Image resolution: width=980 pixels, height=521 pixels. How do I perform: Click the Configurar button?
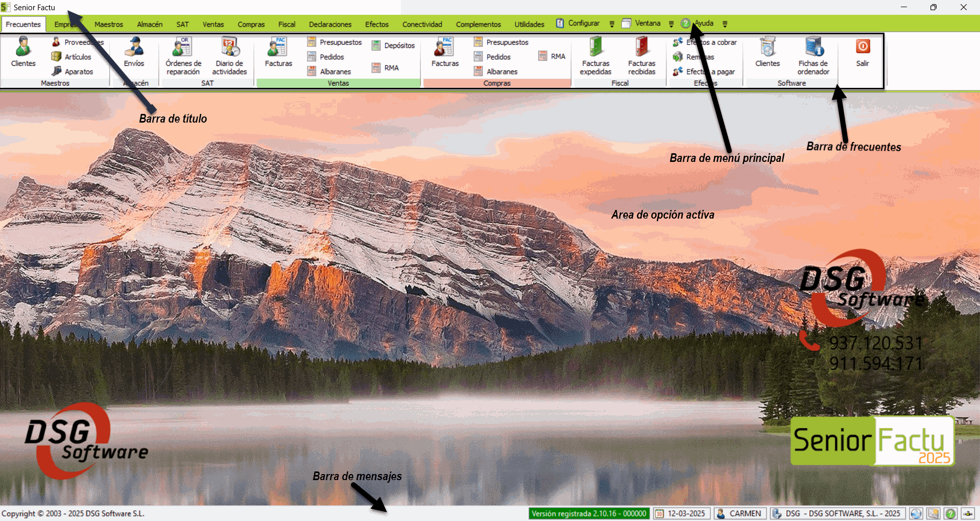point(578,23)
